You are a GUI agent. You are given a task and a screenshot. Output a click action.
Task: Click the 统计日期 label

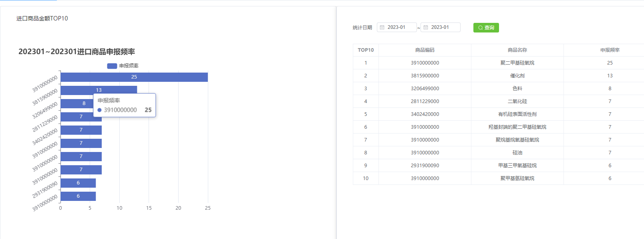point(362,28)
